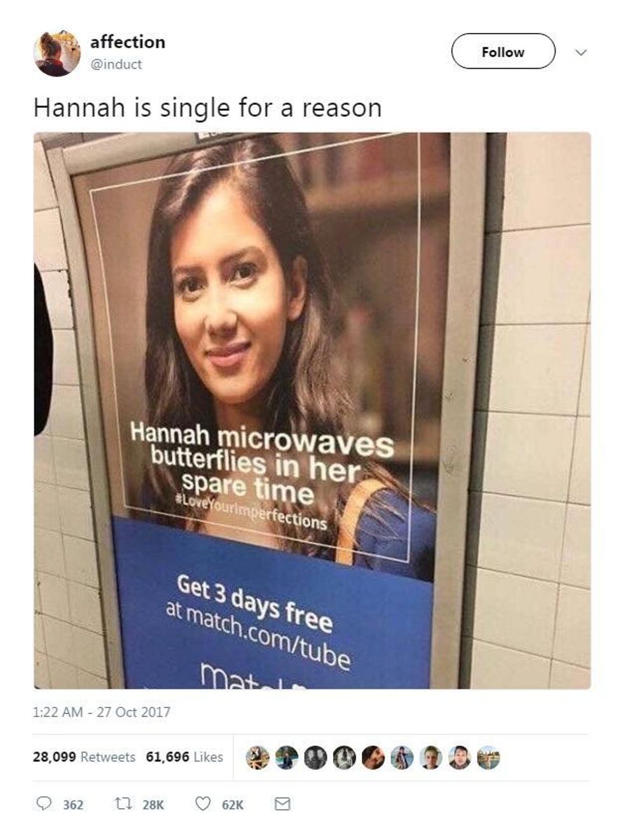This screenshot has height=840, width=623.
Task: Open the affection profile avatar
Action: tap(57, 53)
